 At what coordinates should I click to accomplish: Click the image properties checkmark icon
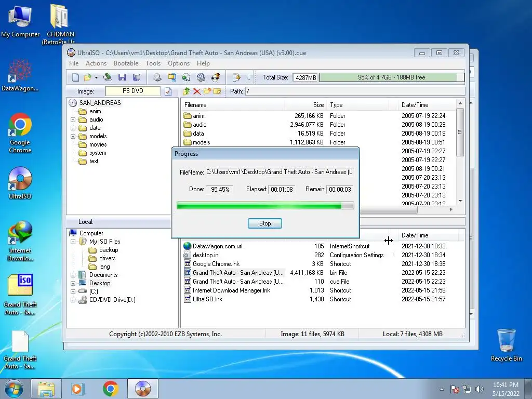click(x=168, y=91)
